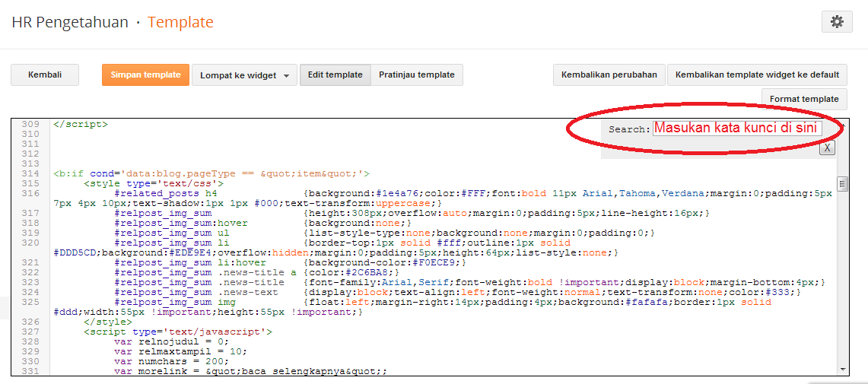This screenshot has width=868, height=384.
Task: Close the search box with X
Action: pyautogui.click(x=827, y=148)
